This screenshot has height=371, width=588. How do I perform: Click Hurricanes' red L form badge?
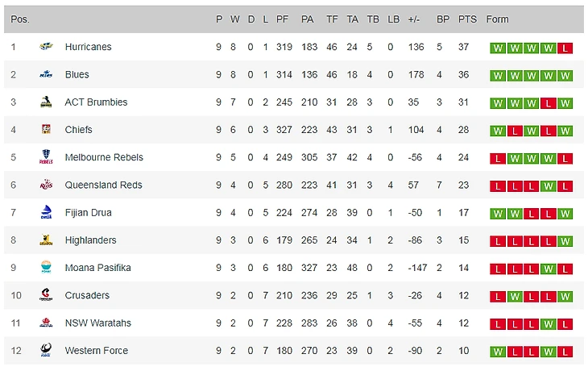coord(565,48)
